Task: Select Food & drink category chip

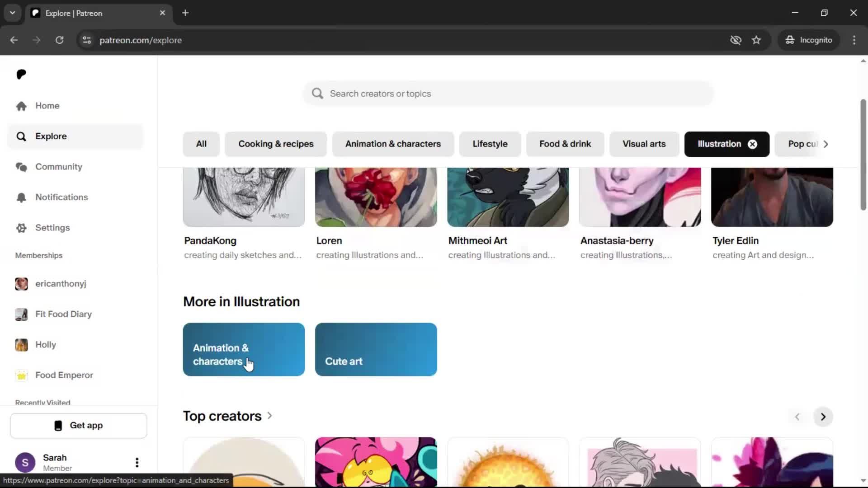Action: 565,144
